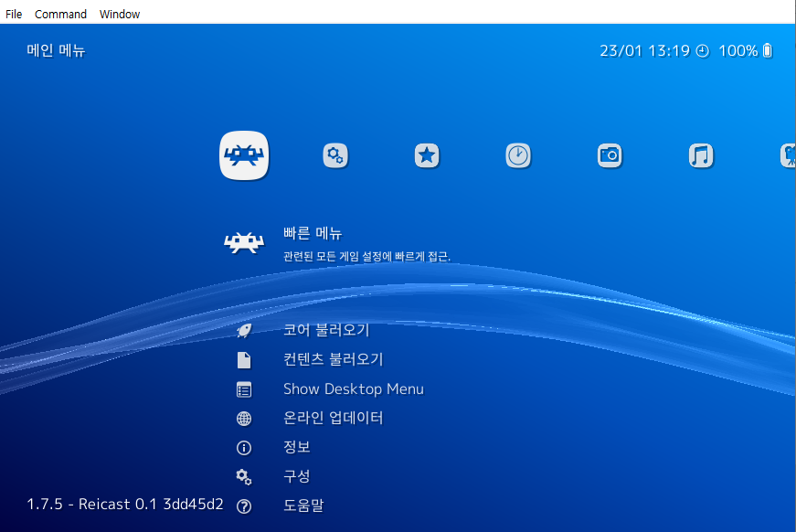
Task: Click version text 1.7.5 - Reicast 0.1 3dd45d2
Action: tap(125, 504)
